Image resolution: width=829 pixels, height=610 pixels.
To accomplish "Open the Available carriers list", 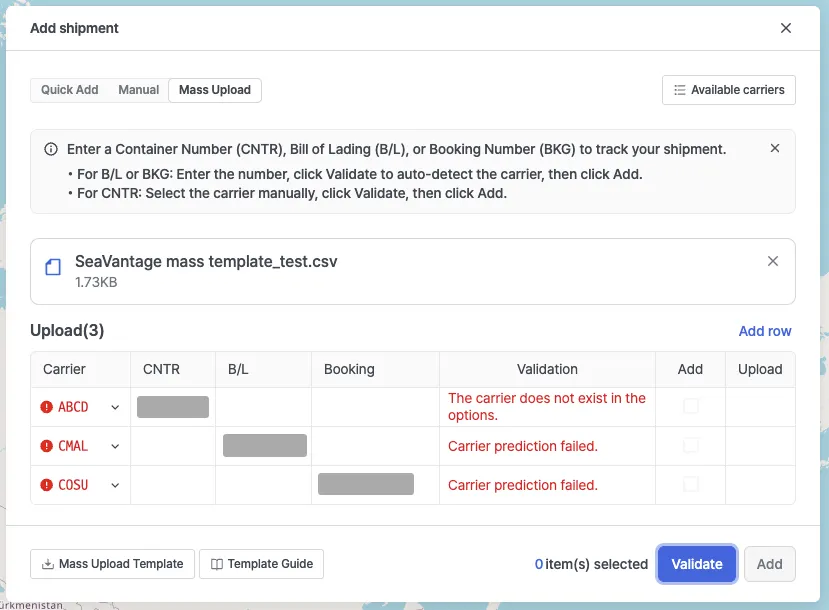I will click(x=729, y=89).
